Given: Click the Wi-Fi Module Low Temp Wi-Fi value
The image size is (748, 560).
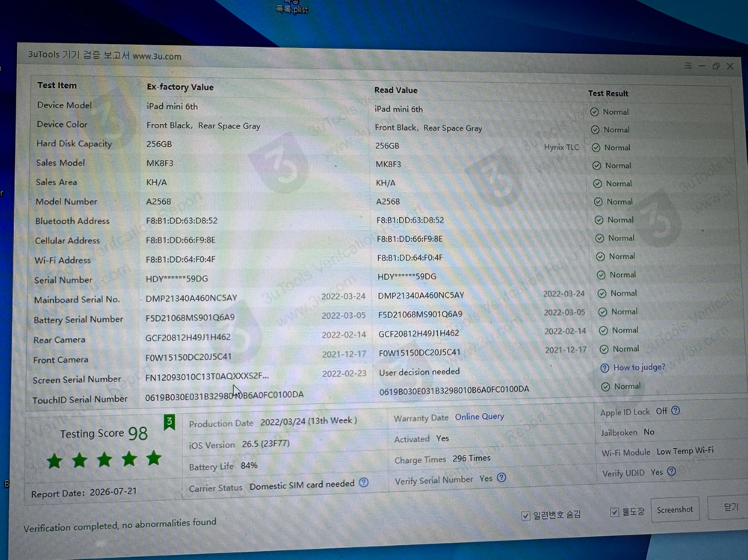Looking at the screenshot, I should (x=685, y=451).
